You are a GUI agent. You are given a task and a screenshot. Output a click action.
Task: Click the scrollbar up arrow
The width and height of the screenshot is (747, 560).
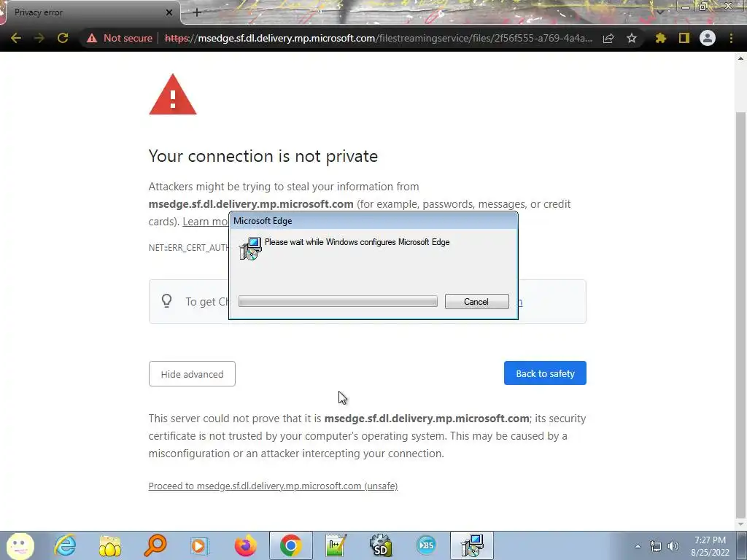740,58
